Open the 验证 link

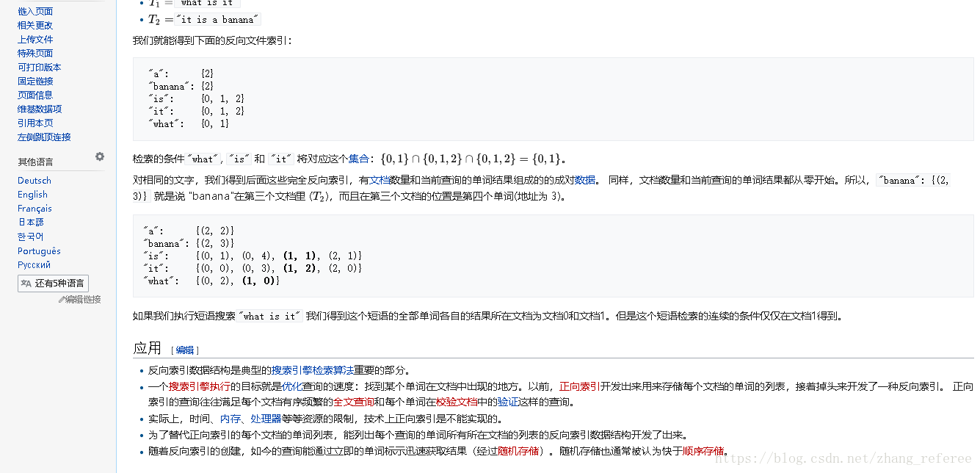pyautogui.click(x=508, y=402)
